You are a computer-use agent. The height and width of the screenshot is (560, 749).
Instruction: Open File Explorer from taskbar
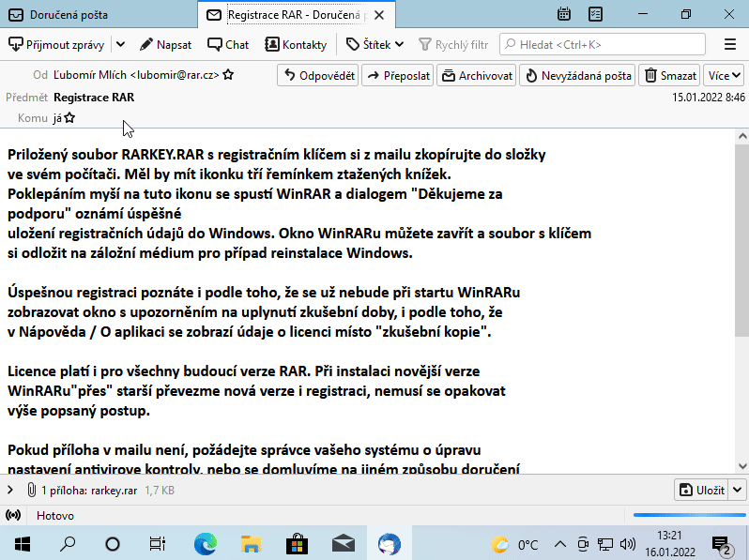[252, 544]
